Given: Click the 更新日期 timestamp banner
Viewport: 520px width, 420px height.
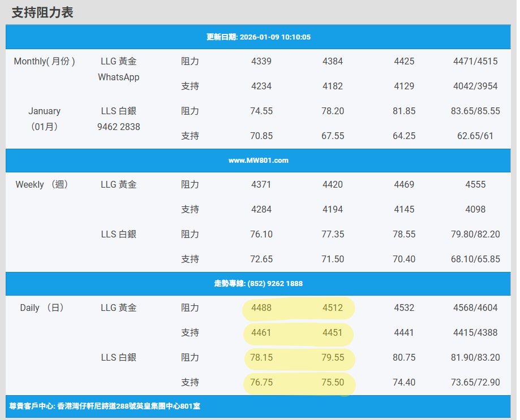Looking at the screenshot, I should [x=258, y=37].
